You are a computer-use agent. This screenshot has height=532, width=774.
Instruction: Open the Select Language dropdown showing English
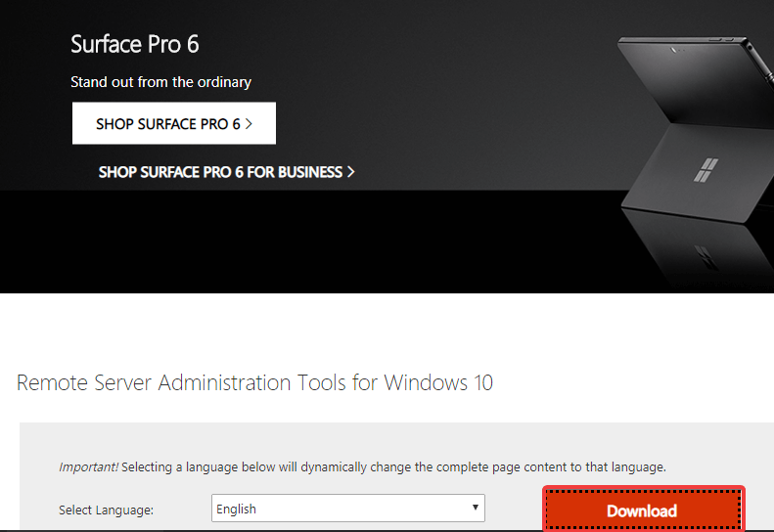(348, 508)
